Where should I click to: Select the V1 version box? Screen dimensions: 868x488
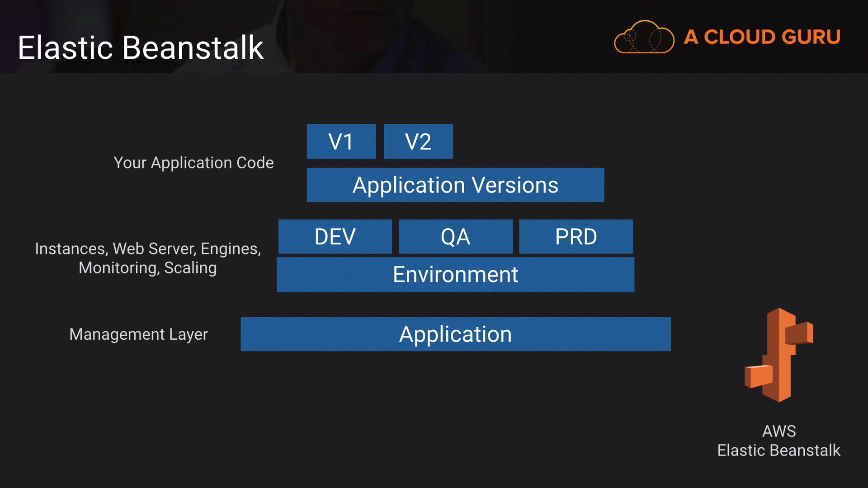(x=341, y=141)
